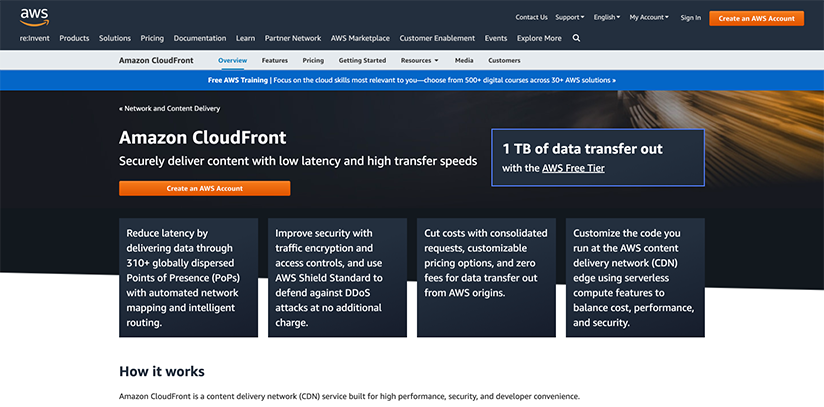Select the Customers tab
824x407 pixels.
[504, 60]
